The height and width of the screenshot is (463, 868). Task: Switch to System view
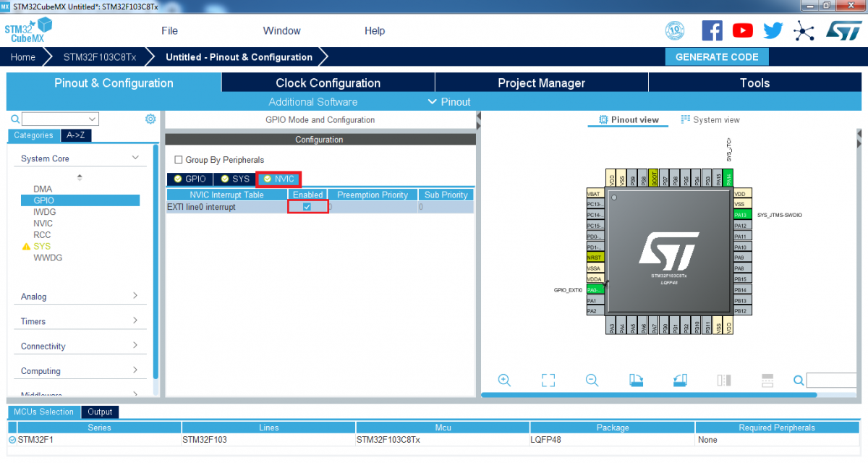tap(710, 120)
